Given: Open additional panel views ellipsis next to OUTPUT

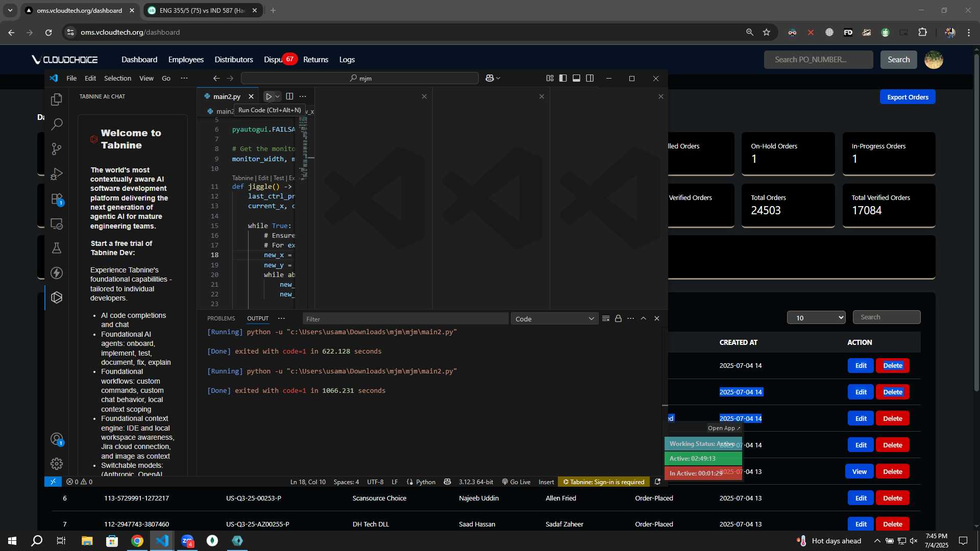Looking at the screenshot, I should [x=281, y=318].
